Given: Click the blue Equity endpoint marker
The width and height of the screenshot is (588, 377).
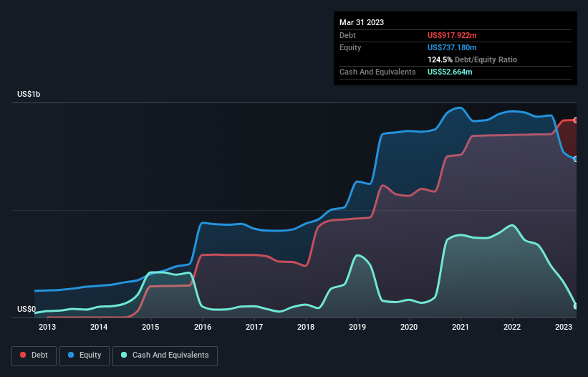Looking at the screenshot, I should pyautogui.click(x=576, y=159).
